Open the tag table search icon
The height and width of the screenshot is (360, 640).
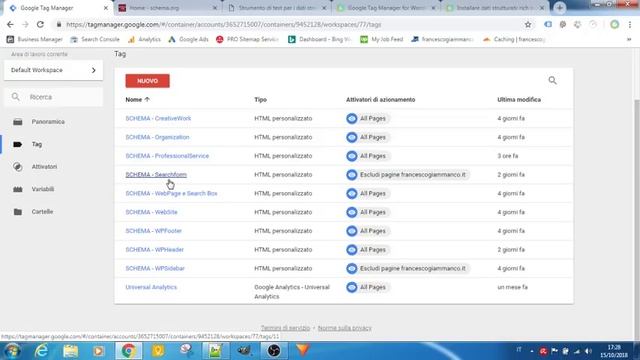(x=552, y=80)
